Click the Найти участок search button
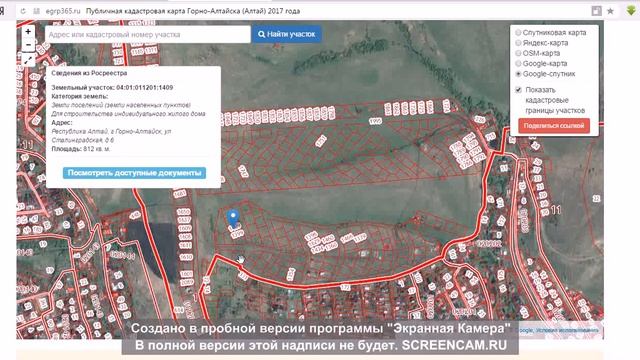 click(287, 34)
